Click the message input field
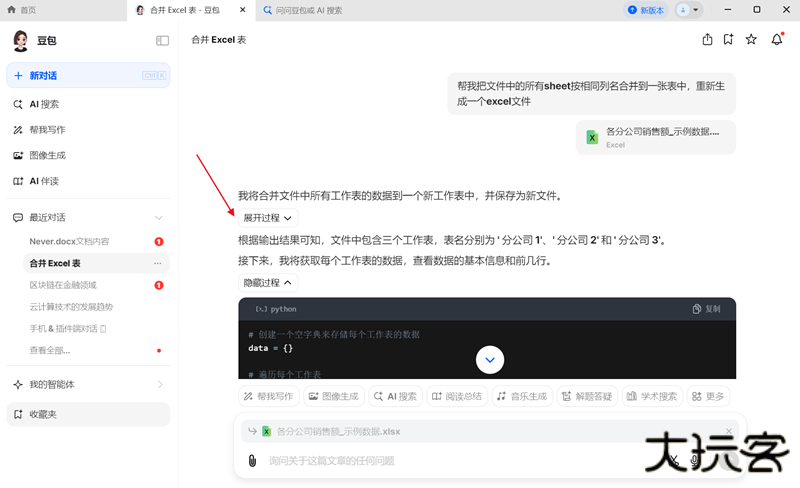The image size is (800, 488). 450,461
